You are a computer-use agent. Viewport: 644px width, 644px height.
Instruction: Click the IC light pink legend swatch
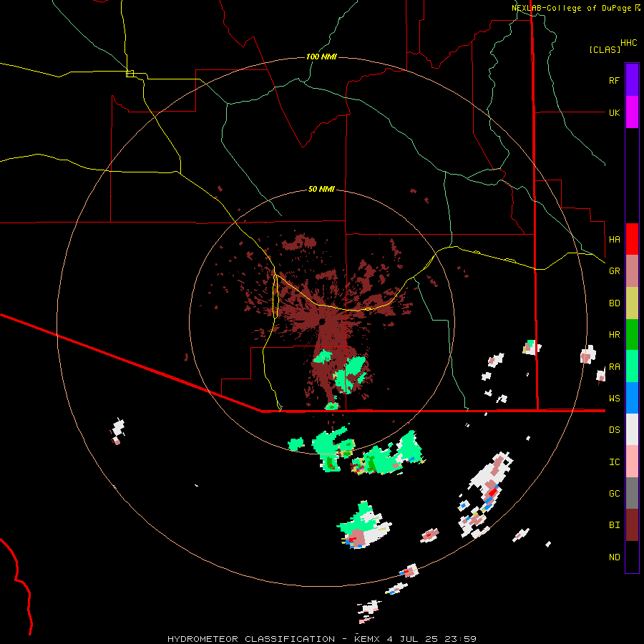point(632,462)
